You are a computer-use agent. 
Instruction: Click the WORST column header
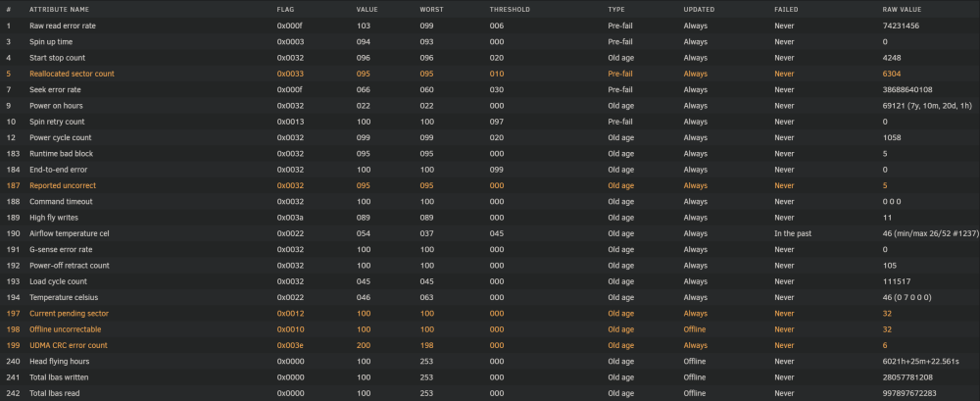(x=432, y=10)
